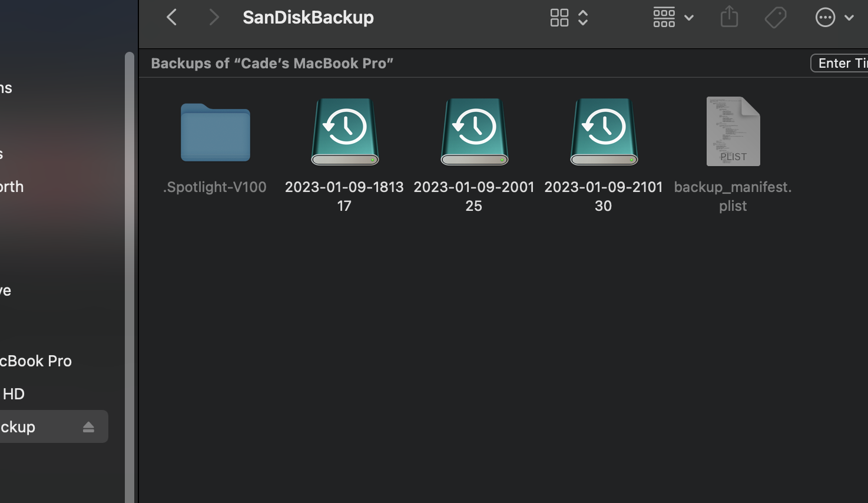Open the backup_manifest.plist file
The image size is (868, 503).
[x=733, y=131]
